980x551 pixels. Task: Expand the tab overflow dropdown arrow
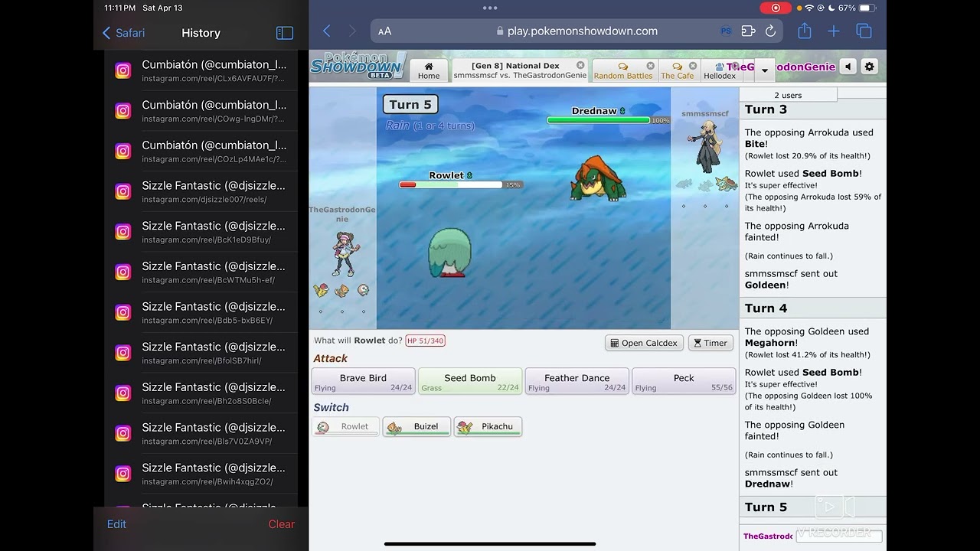(764, 70)
